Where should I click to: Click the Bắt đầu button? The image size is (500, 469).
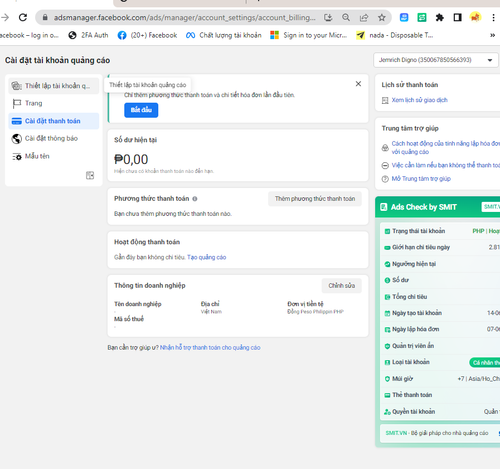[141, 110]
